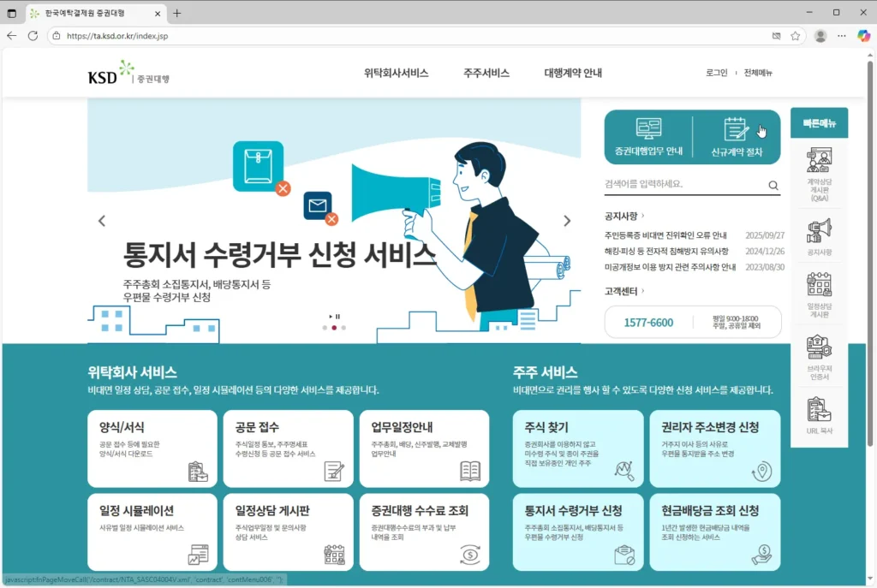The width and height of the screenshot is (877, 588).
Task: Open 브라우저 인증서 quick menu icon
Action: pyautogui.click(x=820, y=358)
